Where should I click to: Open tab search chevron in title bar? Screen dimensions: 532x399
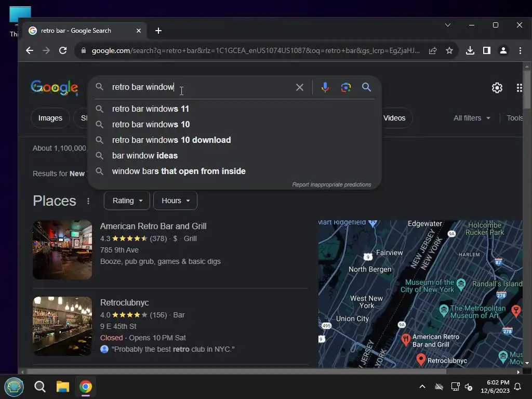tap(448, 25)
